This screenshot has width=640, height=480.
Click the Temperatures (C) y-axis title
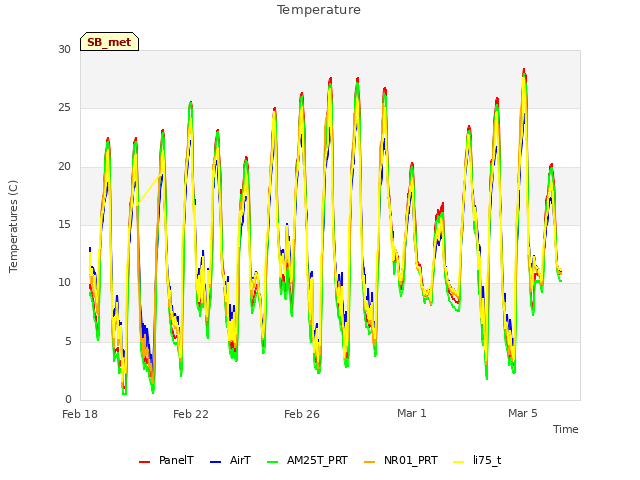click(13, 226)
